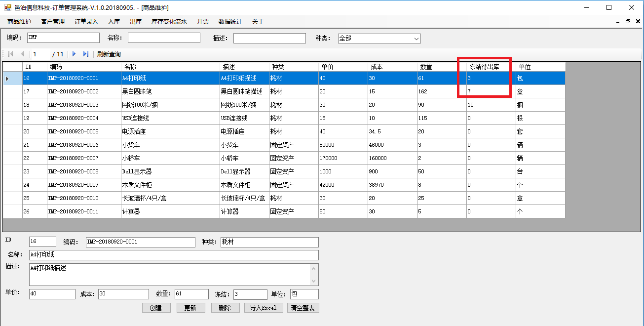644x326 pixels.
Task: Click the detail 编码 field IMP-20180920-0001
Action: click(140, 242)
